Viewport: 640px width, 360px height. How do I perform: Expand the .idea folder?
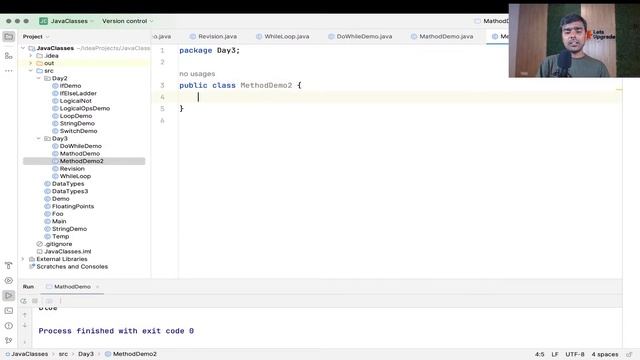pyautogui.click(x=31, y=56)
